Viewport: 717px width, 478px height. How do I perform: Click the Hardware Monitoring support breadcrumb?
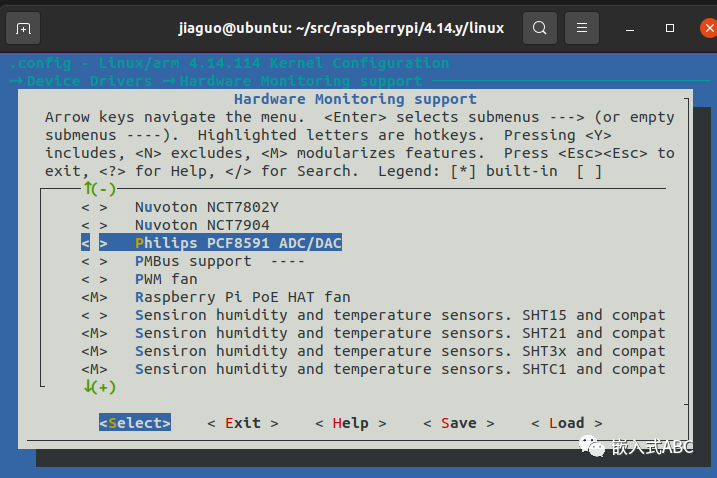[301, 81]
